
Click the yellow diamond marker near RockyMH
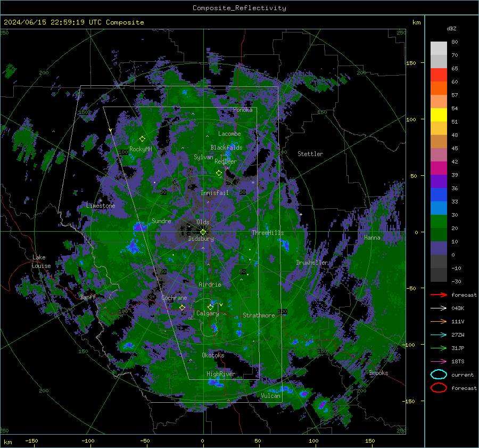pos(142,139)
